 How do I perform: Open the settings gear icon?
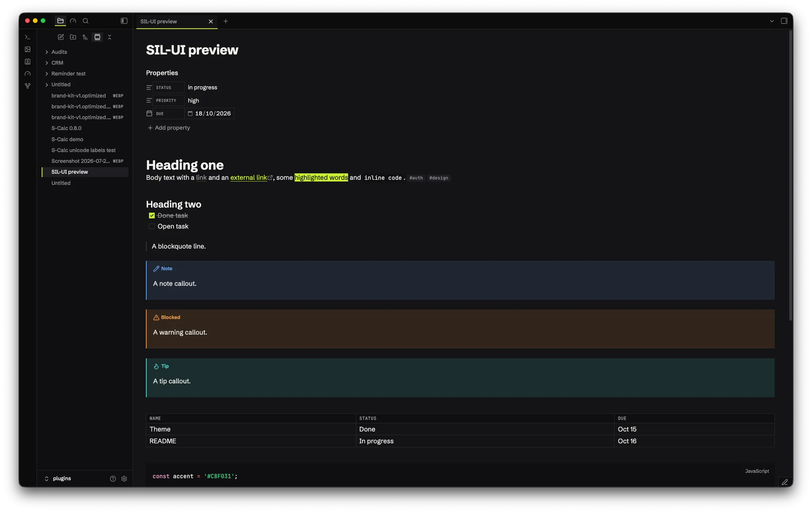click(x=124, y=479)
